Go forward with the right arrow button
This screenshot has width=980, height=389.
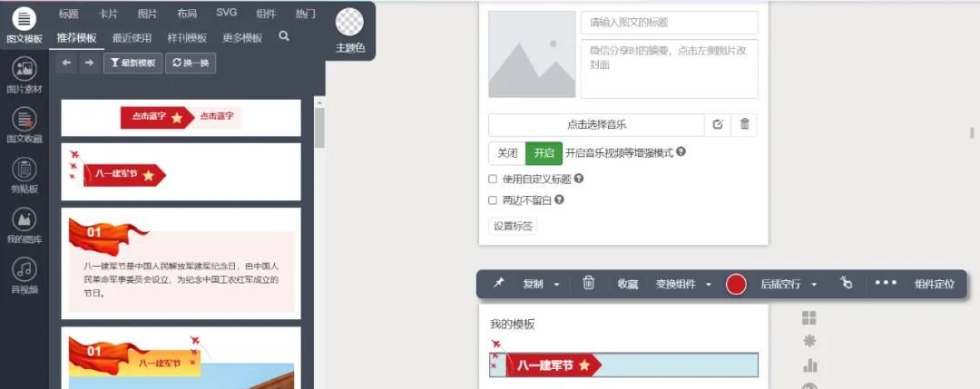(89, 63)
